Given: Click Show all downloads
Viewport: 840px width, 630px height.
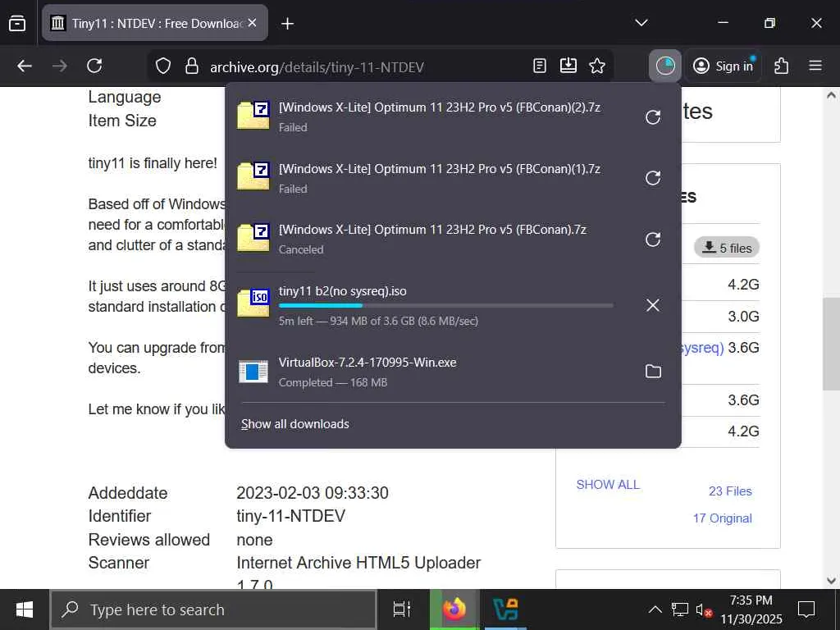Looking at the screenshot, I should tap(295, 424).
